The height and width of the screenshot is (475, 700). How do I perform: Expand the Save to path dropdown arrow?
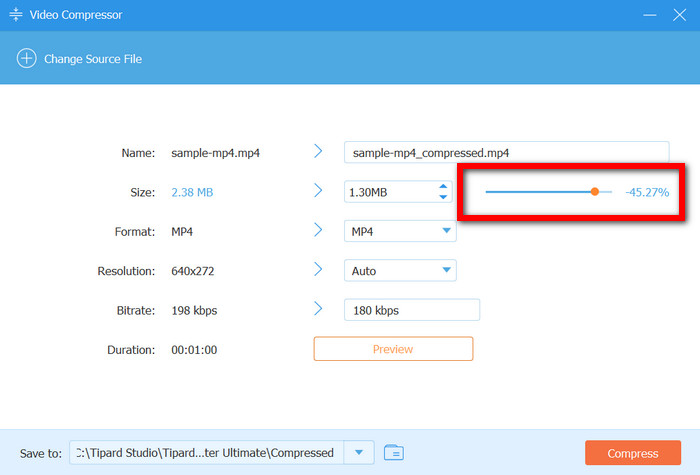click(x=358, y=453)
